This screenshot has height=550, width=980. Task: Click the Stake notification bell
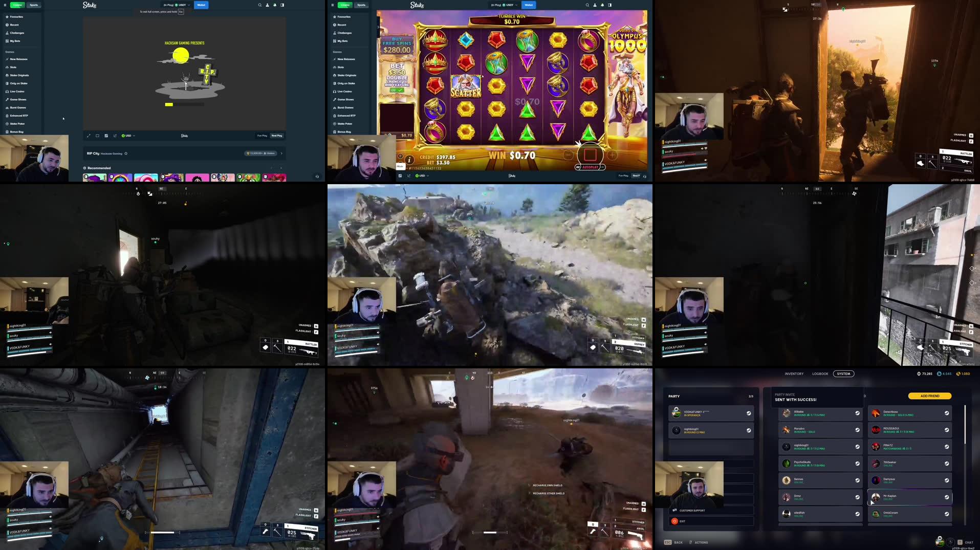274,5
